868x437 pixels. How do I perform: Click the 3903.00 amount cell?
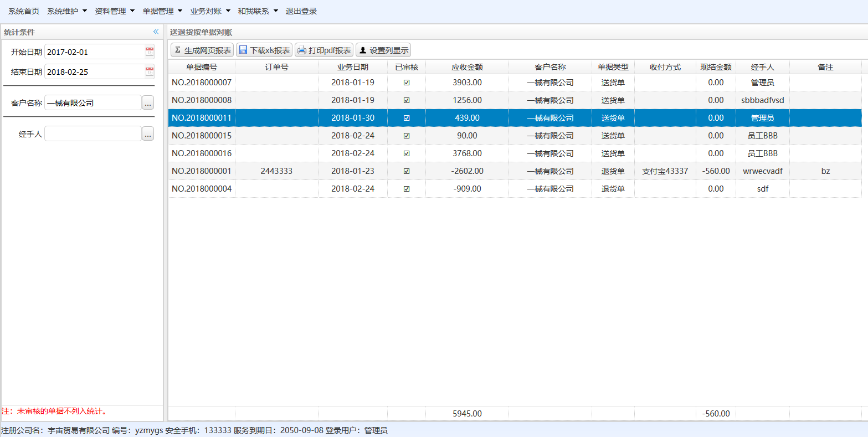(467, 83)
